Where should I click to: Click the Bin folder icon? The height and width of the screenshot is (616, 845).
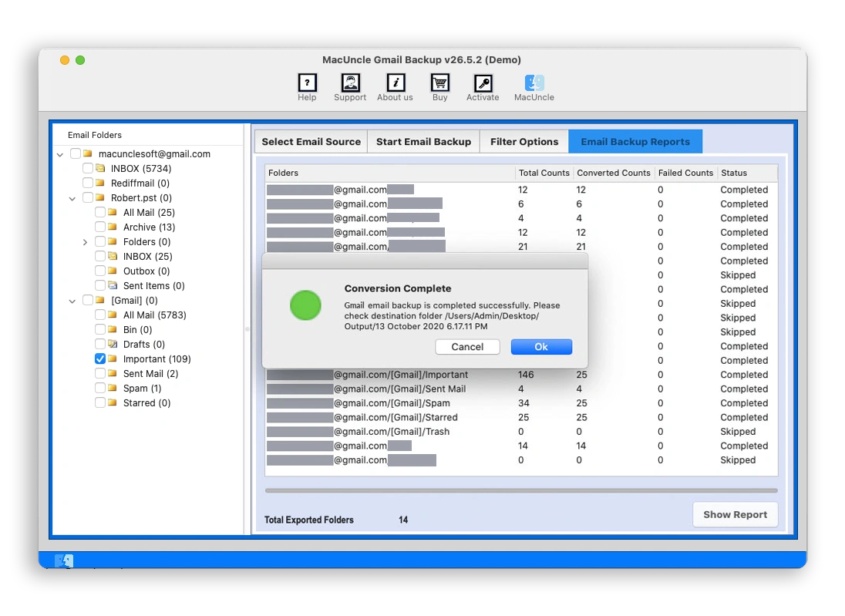pyautogui.click(x=112, y=329)
